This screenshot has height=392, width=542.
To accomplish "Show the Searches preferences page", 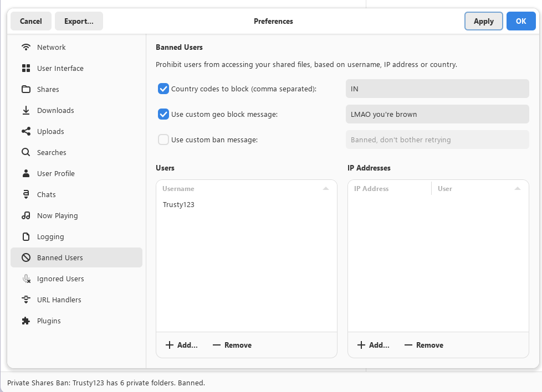I will [76, 152].
